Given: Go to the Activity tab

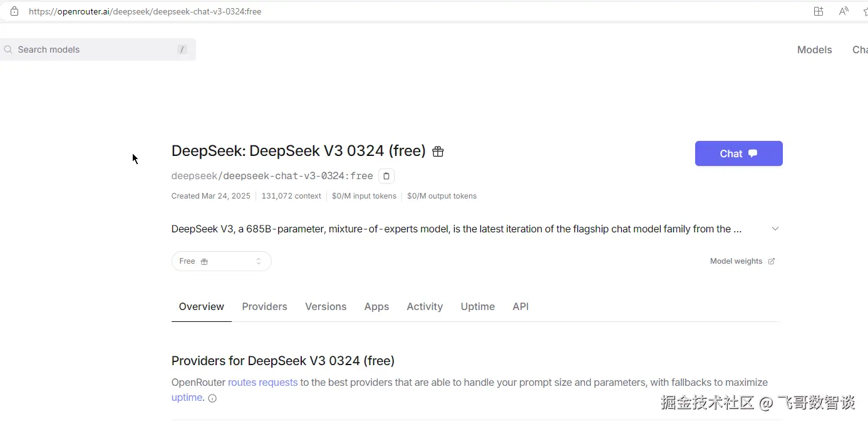Looking at the screenshot, I should click(425, 306).
